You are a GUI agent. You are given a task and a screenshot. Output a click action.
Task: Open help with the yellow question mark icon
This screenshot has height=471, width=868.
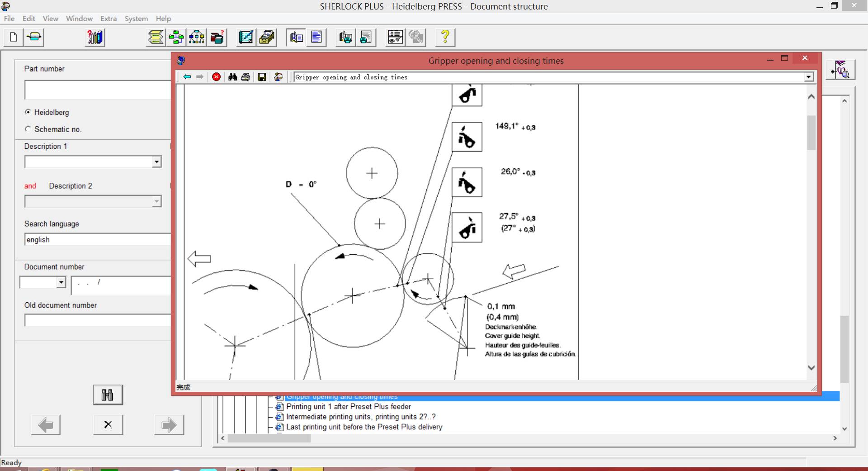point(445,37)
